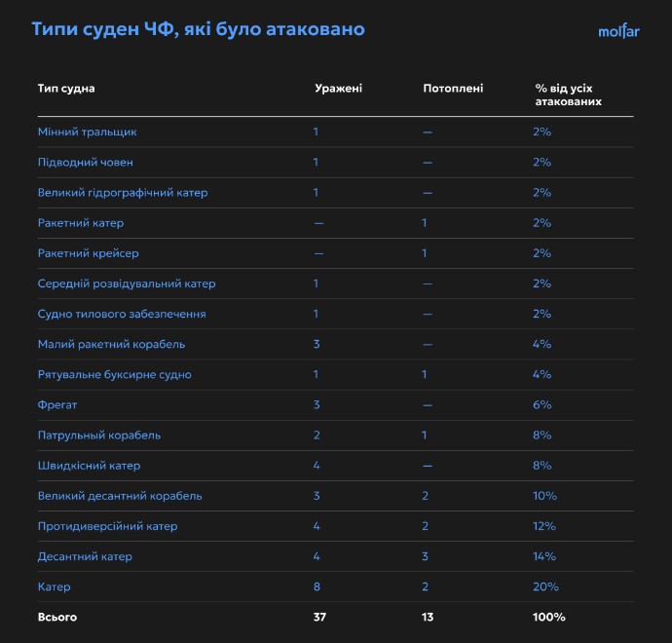Click the 20% value in the Катер row
Viewport: 672px width, 643px height.
(x=545, y=586)
